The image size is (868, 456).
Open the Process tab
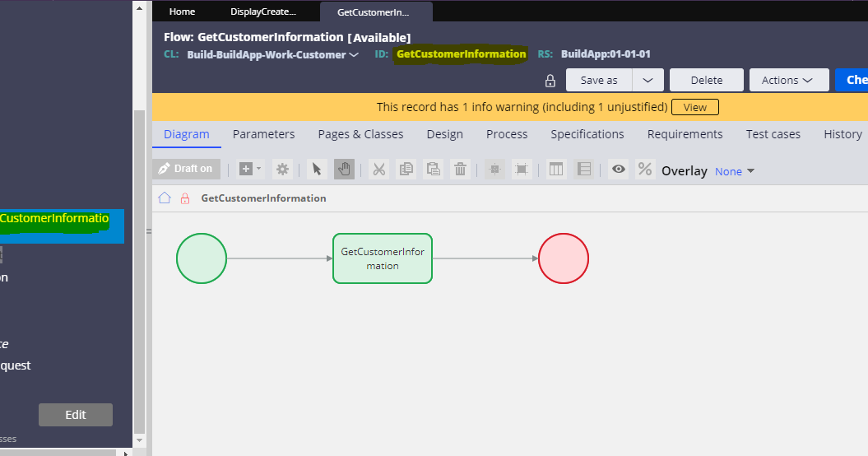click(507, 134)
